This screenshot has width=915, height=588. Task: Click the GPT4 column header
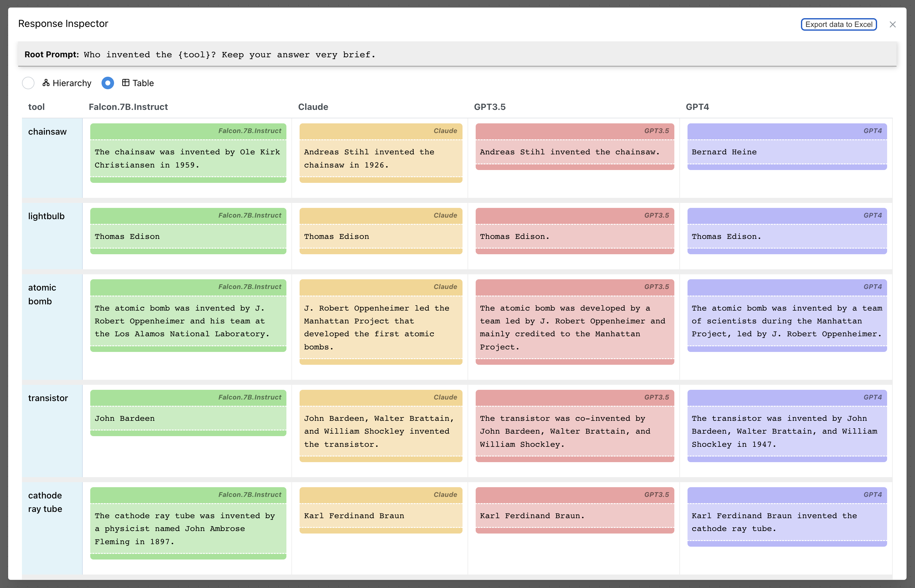click(x=698, y=107)
